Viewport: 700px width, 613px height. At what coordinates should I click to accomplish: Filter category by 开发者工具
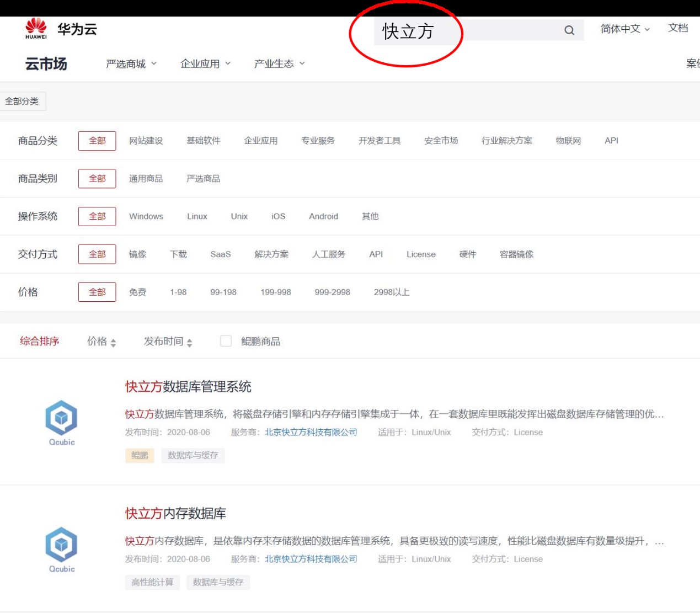point(380,141)
